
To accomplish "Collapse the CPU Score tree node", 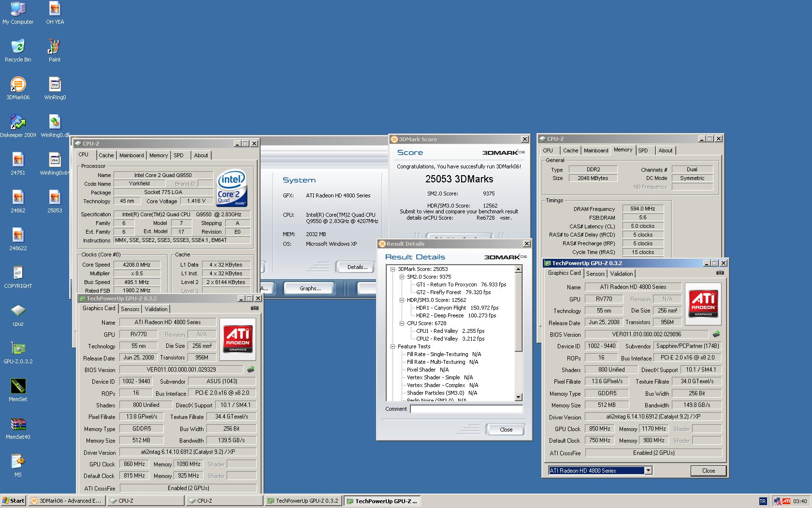I will pyautogui.click(x=402, y=323).
